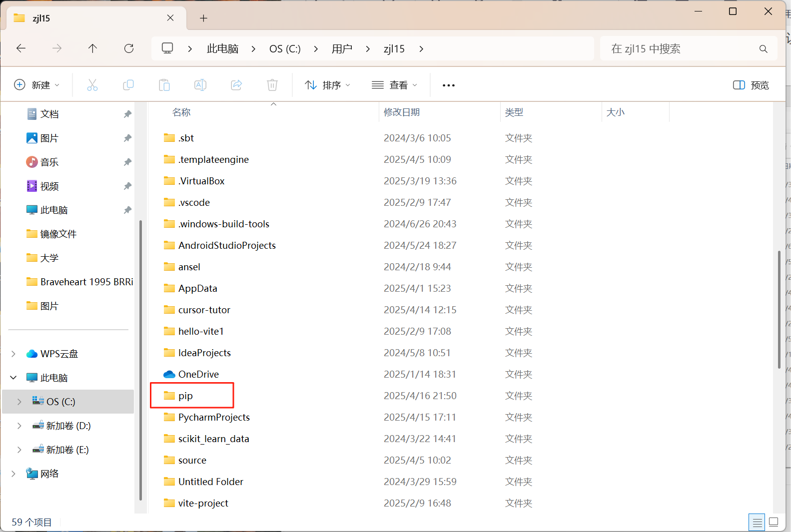The height and width of the screenshot is (532, 791).
Task: Click the Delete trash can icon
Action: [x=272, y=85]
